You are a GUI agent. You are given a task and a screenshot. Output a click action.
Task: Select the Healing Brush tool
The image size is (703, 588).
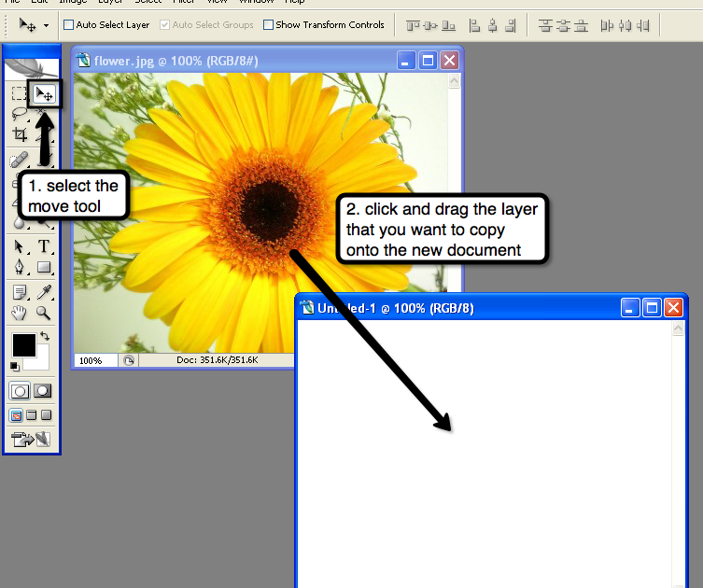point(19,160)
